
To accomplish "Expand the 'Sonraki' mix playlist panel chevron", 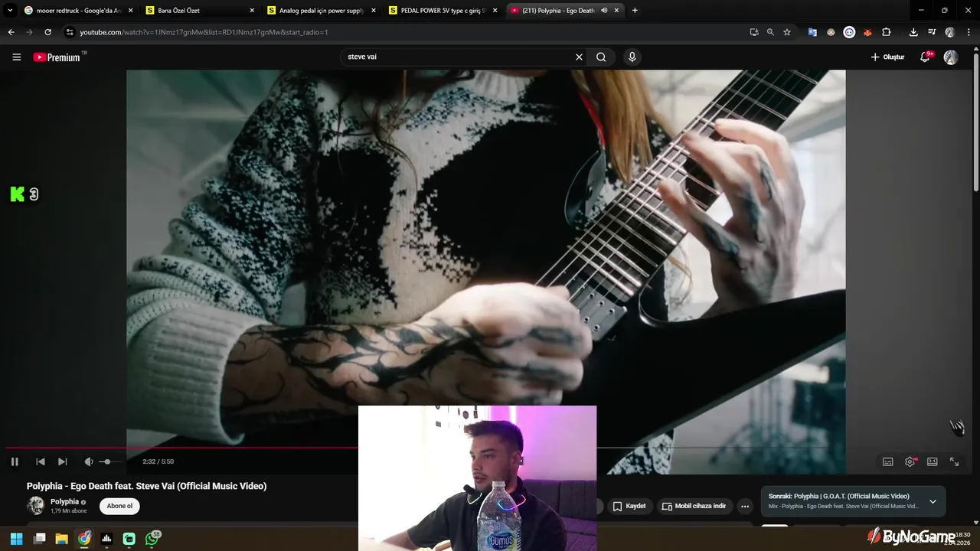I will (933, 501).
